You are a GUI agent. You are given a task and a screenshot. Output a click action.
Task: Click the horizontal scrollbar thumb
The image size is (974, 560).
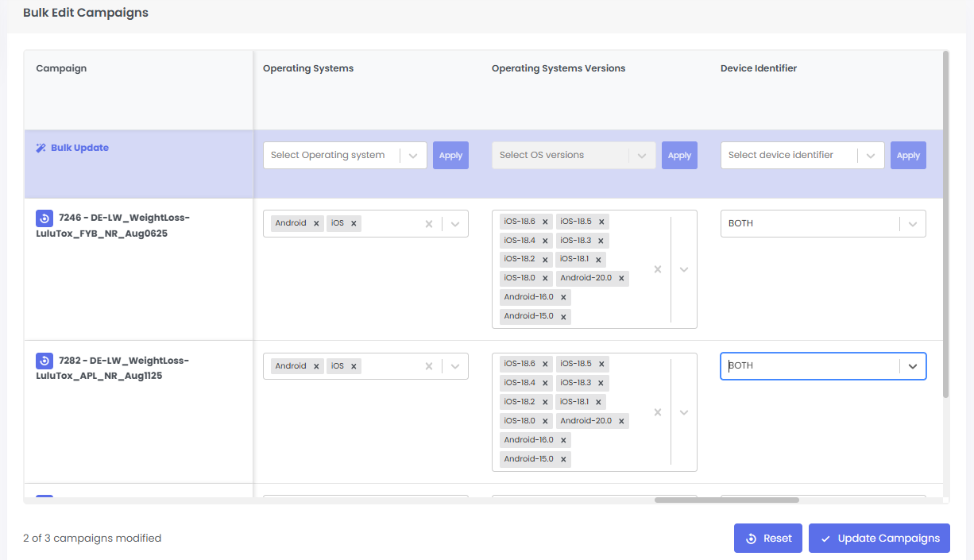pyautogui.click(x=726, y=500)
